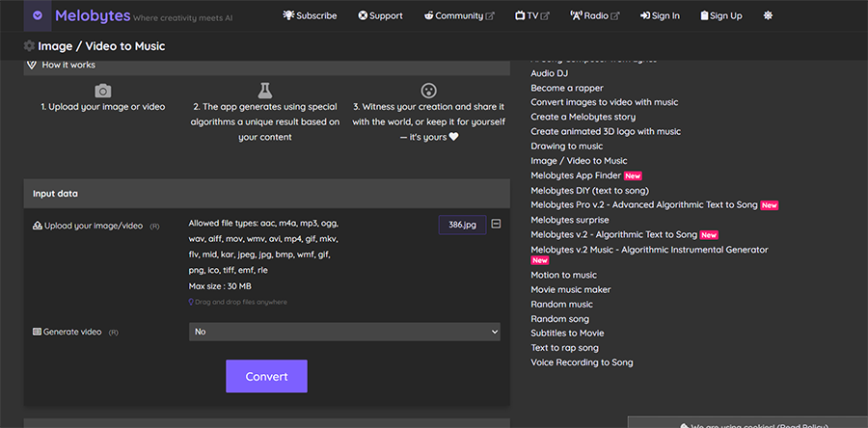Open Create a Melobytes story link
The height and width of the screenshot is (428, 868).
[x=583, y=117]
